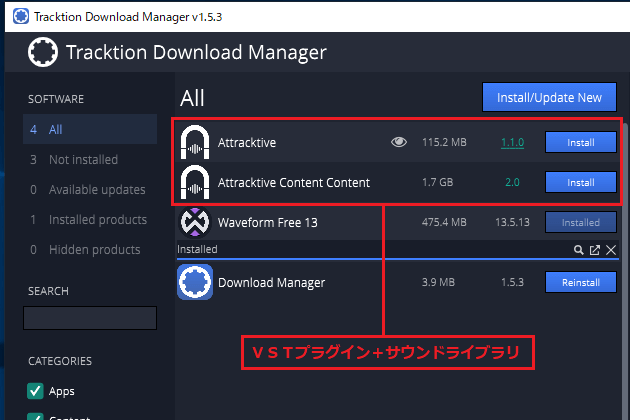Install Attracktive Content Content
Screen dimensions: 630x420
[580, 183]
